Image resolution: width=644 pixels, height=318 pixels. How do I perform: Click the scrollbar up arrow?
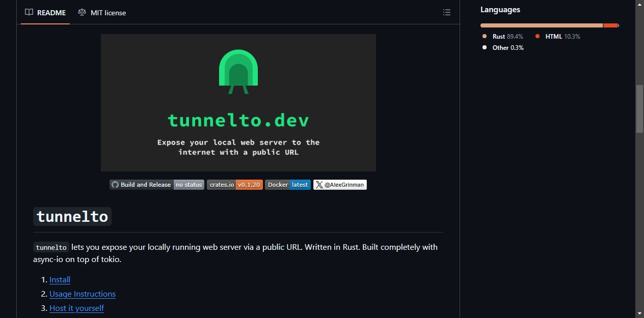coord(639,4)
